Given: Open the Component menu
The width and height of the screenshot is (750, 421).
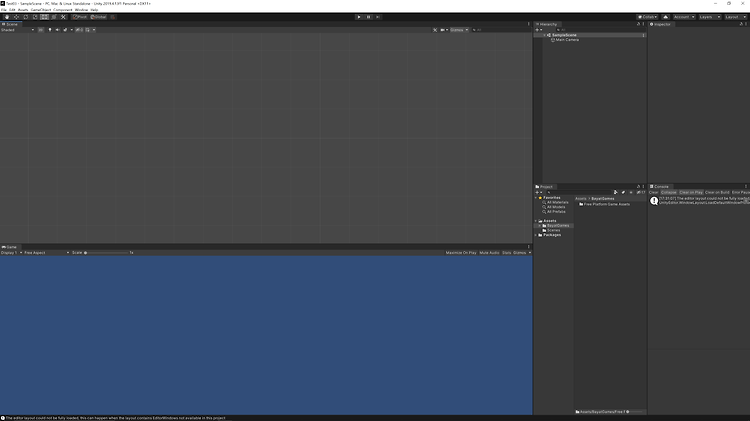Looking at the screenshot, I should (x=63, y=10).
